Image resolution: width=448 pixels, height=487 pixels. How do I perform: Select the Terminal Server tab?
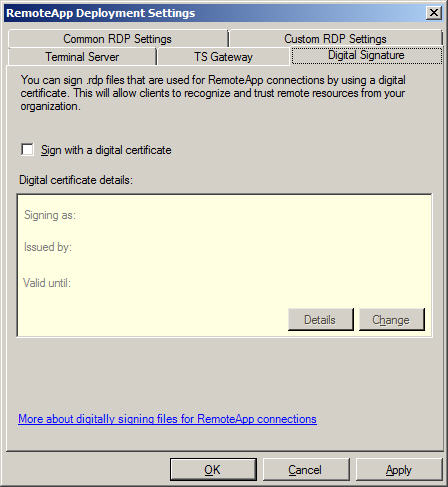(x=82, y=57)
